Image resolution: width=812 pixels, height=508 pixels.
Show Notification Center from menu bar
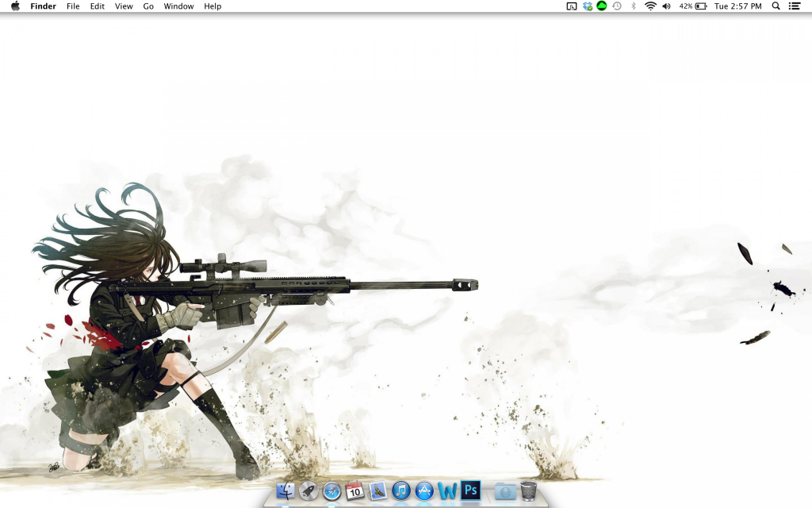click(x=795, y=6)
